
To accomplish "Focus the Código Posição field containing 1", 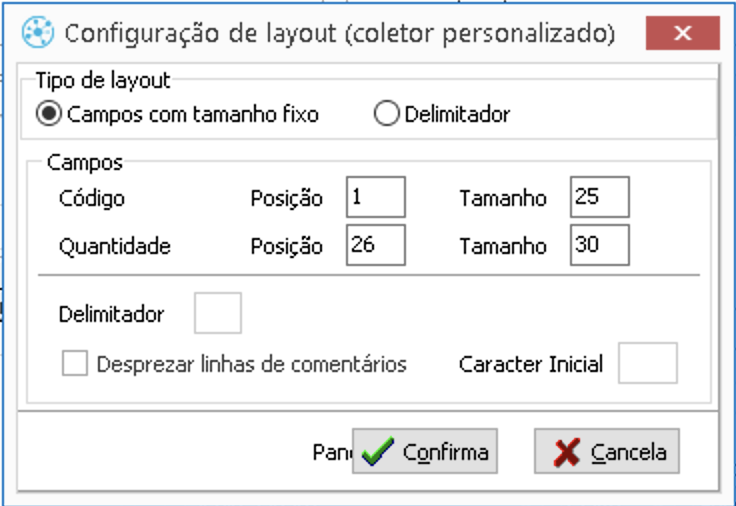I will click(375, 197).
